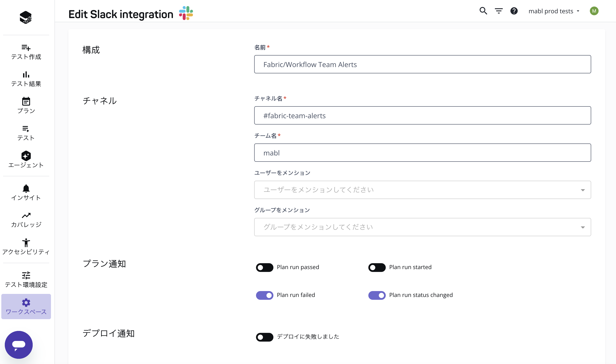Enable Plan run started toggle
Screen dimensions: 616x364
377,267
